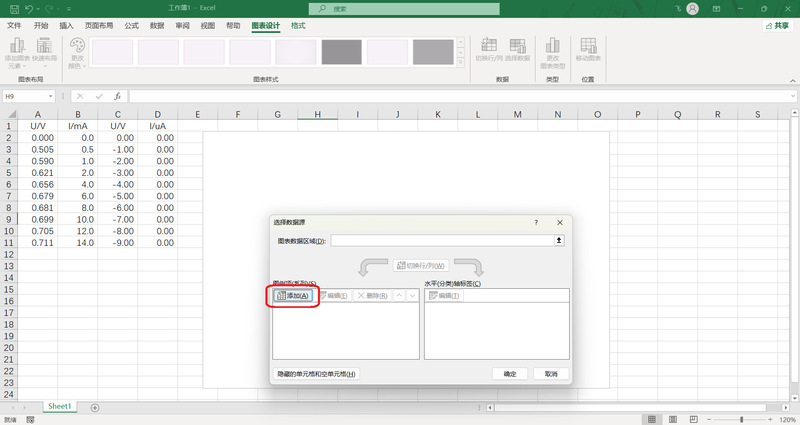Open the Name Box dropdown arrow
The image size is (800, 425).
click(51, 96)
